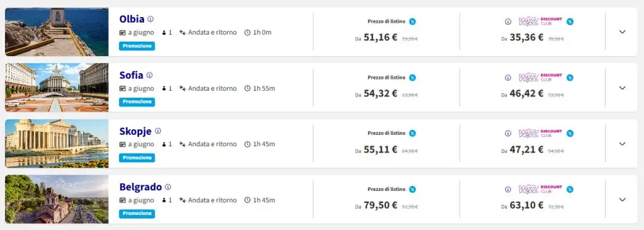Click the Wizz Discount Club info icon for Olbia
Image resolution: width=644 pixels, height=230 pixels.
point(508,21)
